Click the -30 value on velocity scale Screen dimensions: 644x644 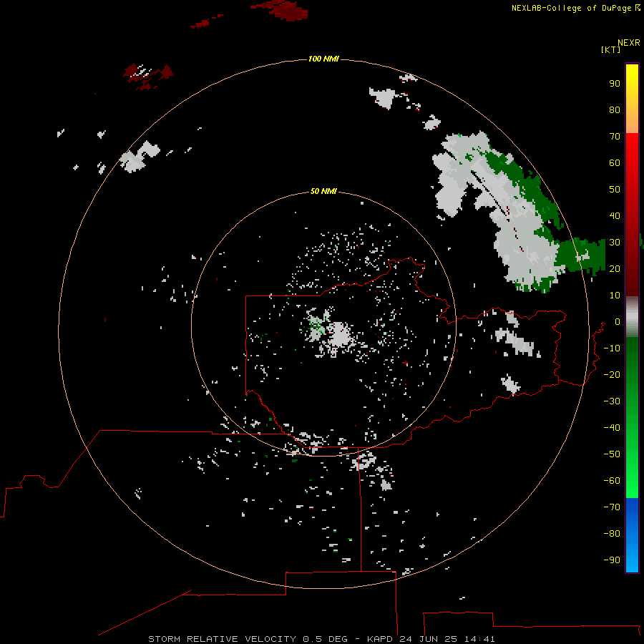[x=612, y=401]
